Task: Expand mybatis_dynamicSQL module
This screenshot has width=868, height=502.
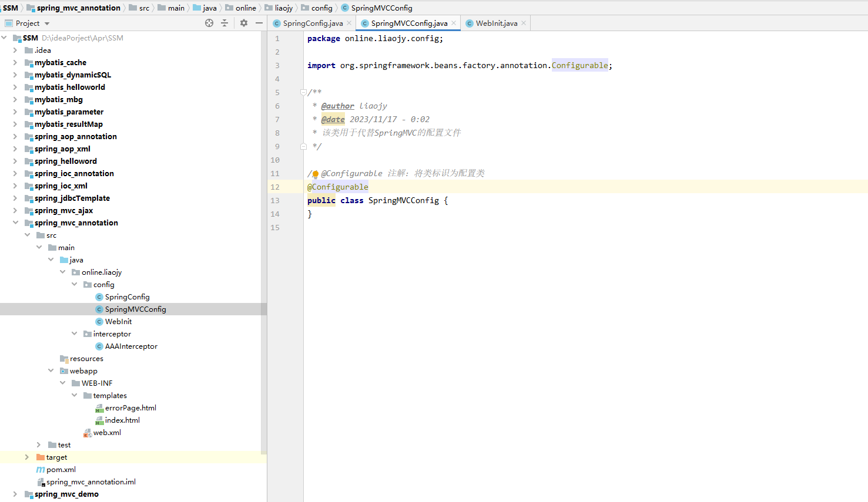Action: pos(15,75)
